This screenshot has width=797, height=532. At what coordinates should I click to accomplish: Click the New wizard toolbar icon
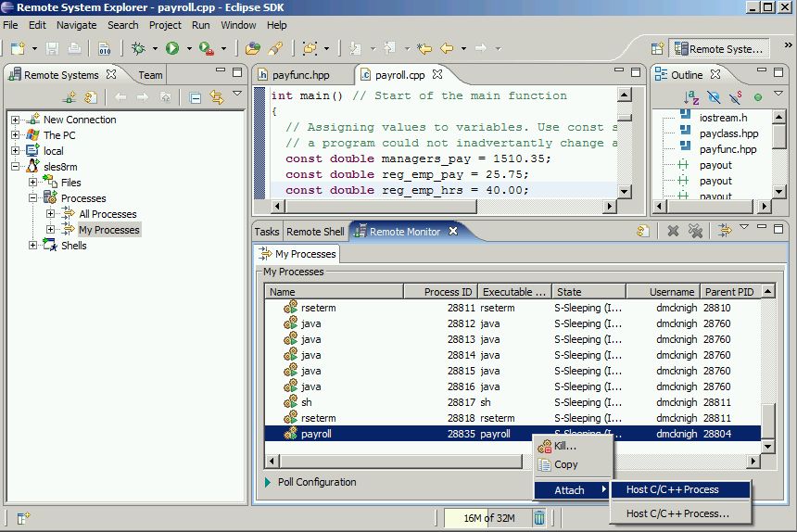point(18,48)
